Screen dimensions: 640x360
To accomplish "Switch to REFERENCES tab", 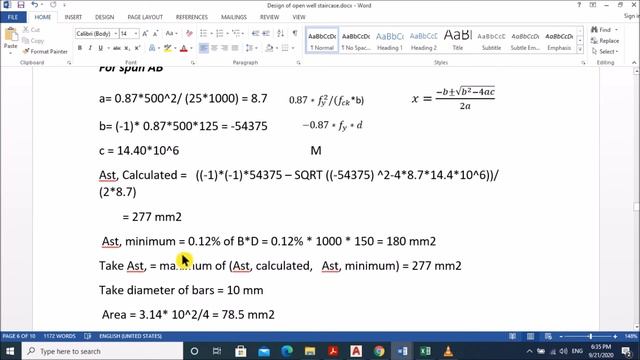I will coord(192,17).
